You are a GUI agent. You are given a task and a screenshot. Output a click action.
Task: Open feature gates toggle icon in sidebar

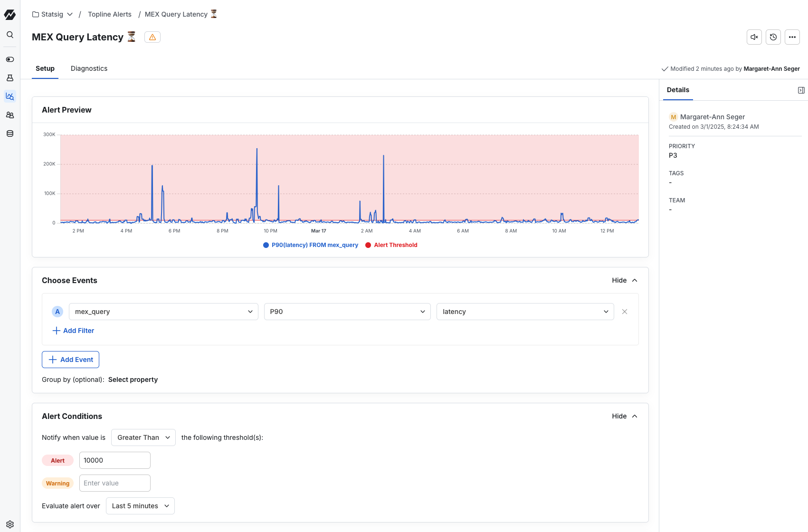(10, 59)
